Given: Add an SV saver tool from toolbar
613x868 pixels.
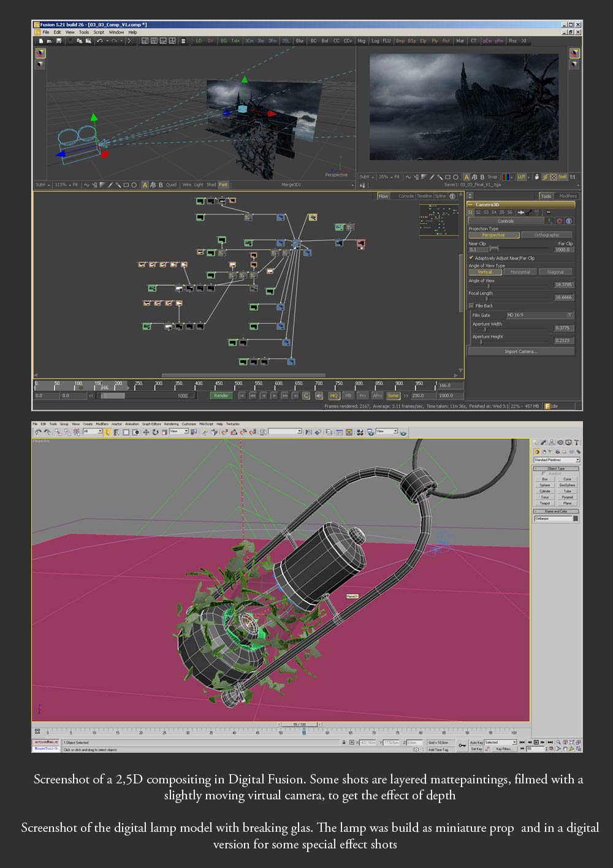Looking at the screenshot, I should pos(210,41).
